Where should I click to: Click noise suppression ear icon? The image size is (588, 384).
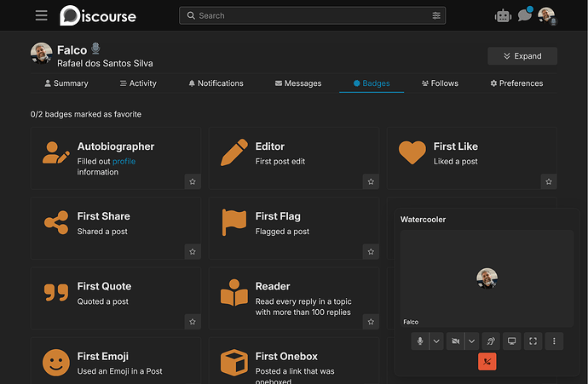[x=491, y=341]
